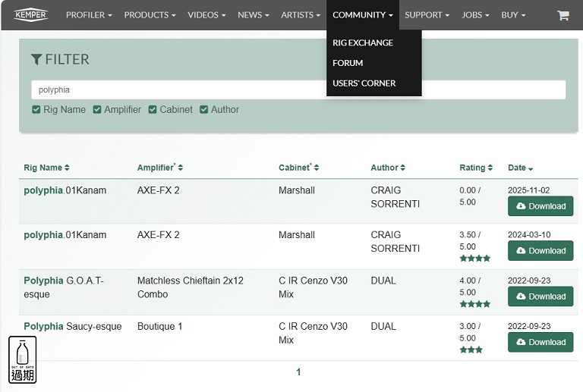The width and height of the screenshot is (583, 392).
Task: Click the four-star rating of G.O.A.T-esque rig
Action: point(474,304)
